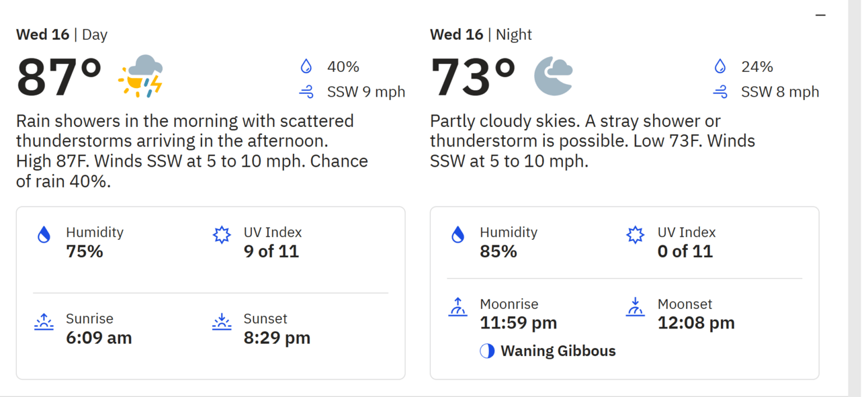
Task: Click the night Humidity droplet icon
Action: [x=458, y=234]
